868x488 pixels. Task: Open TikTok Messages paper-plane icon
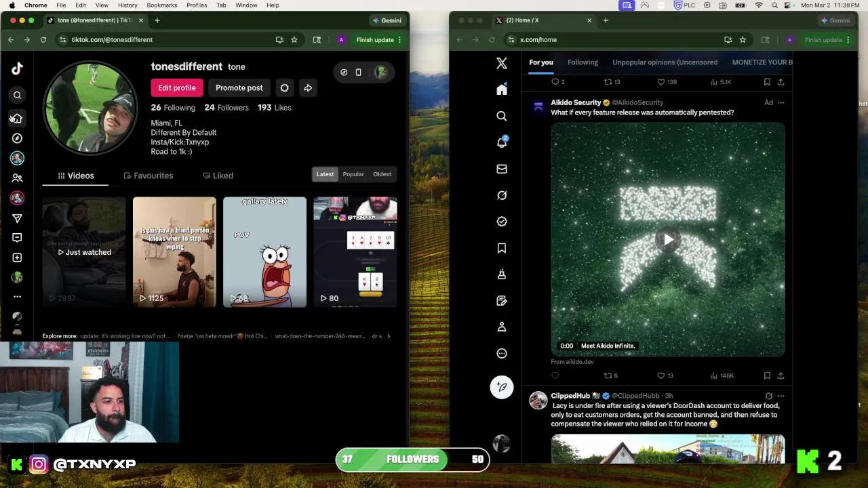click(18, 218)
